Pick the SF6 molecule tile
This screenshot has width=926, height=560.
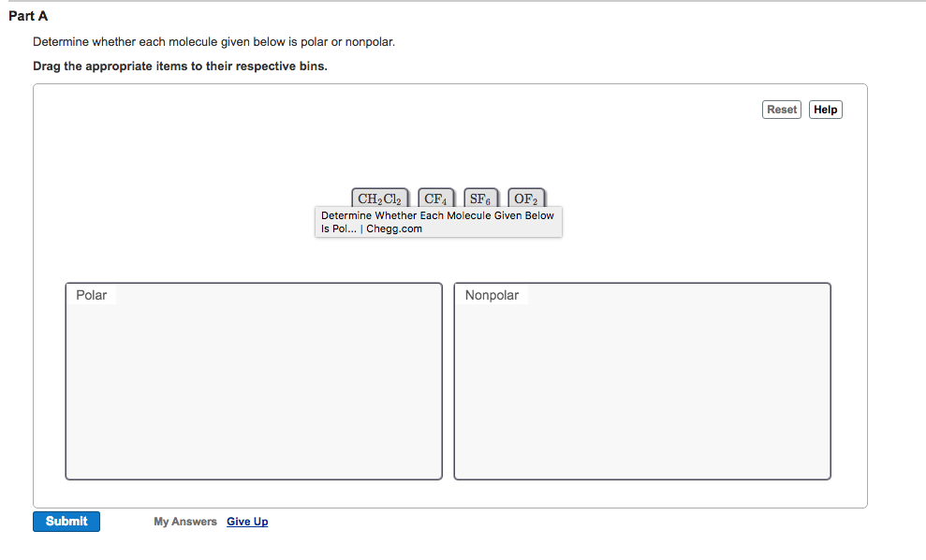(480, 198)
